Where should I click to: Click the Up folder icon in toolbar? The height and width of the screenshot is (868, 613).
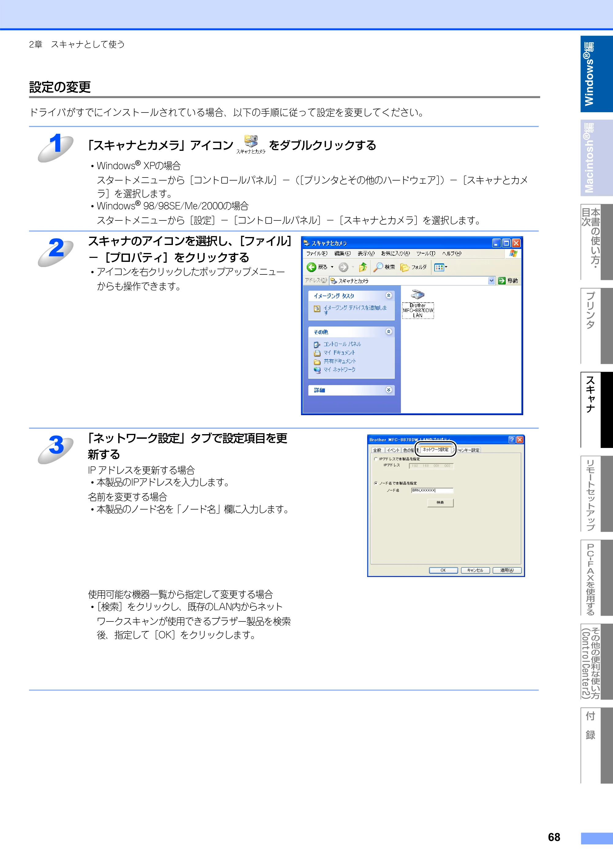coord(363,267)
